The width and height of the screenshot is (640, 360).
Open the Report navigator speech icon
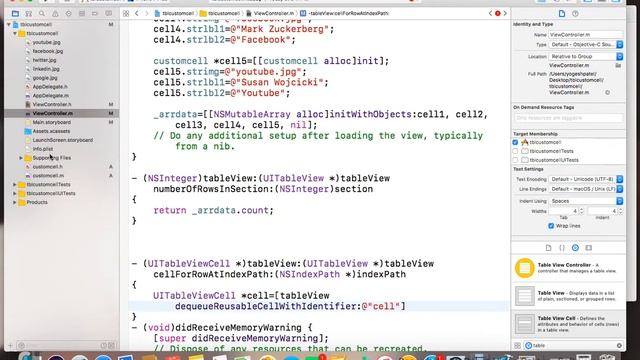(109, 13)
